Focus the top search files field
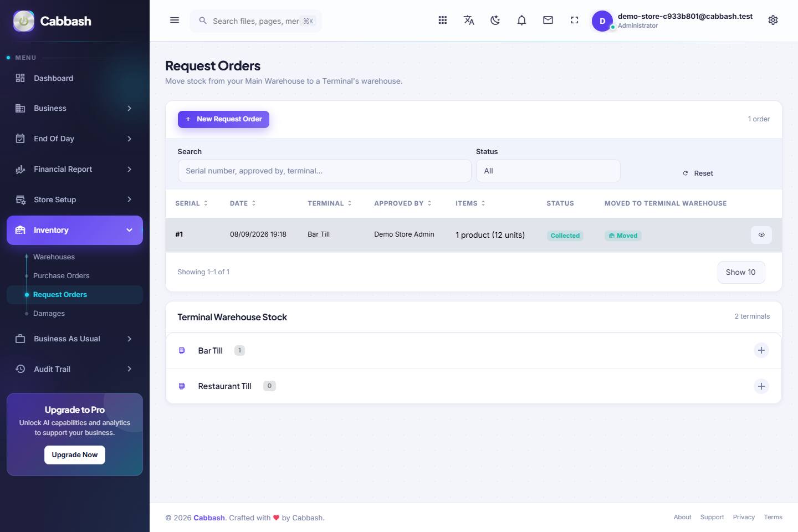The height and width of the screenshot is (532, 798). [x=255, y=21]
